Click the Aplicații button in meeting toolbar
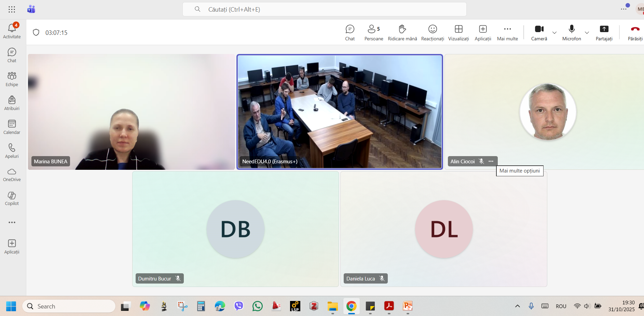Viewport: 644px width, 316px height. 483,32
